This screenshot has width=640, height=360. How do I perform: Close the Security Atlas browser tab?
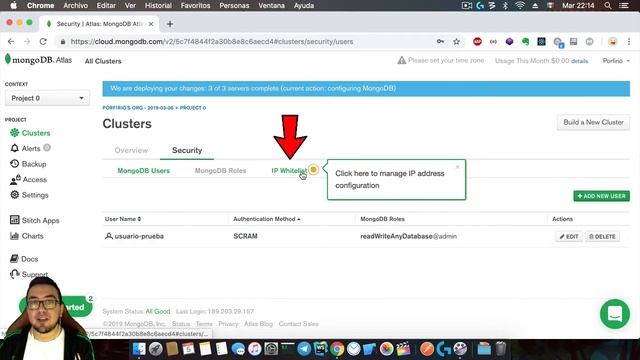point(151,24)
